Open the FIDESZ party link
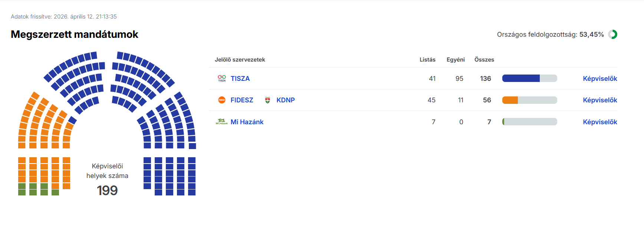Image resolution: width=644 pixels, height=234 pixels. pos(242,100)
